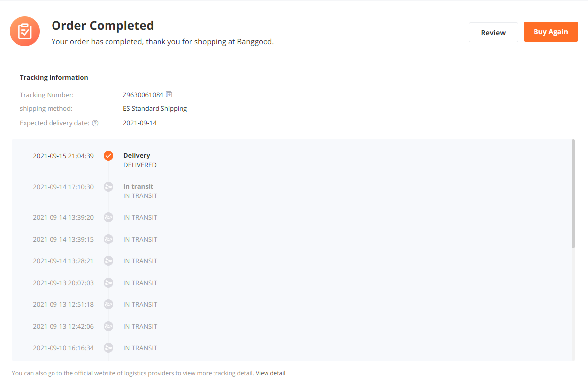
Task: Click the tracking number Z9630061084 text
Action: pos(143,95)
